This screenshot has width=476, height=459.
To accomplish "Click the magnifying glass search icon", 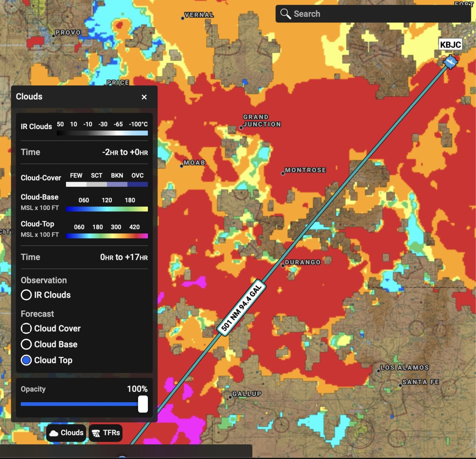I will pos(285,14).
